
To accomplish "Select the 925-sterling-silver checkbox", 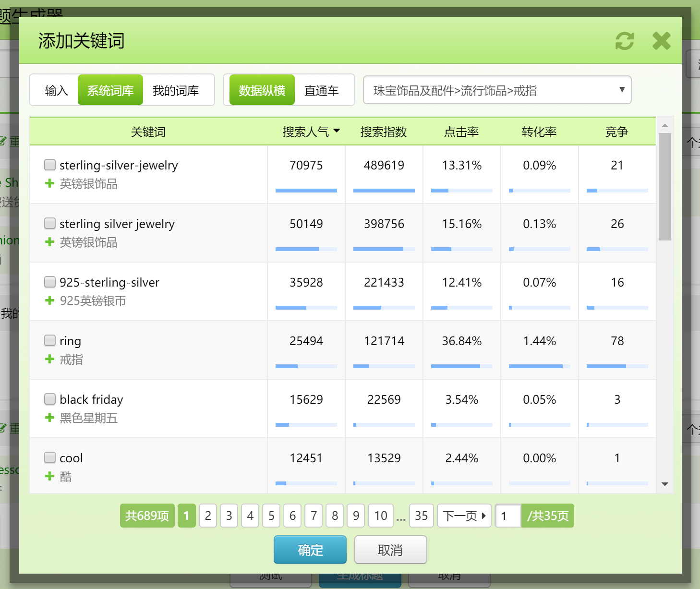I will (x=50, y=282).
